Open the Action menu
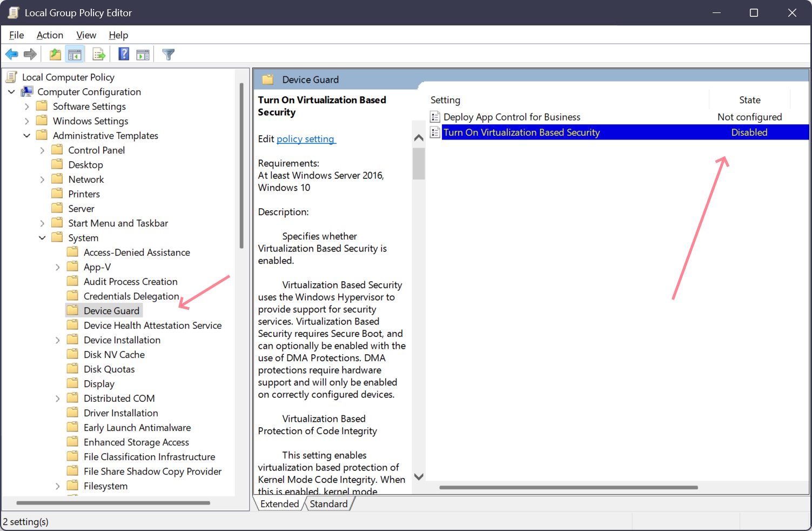This screenshot has height=531, width=812. click(x=50, y=35)
